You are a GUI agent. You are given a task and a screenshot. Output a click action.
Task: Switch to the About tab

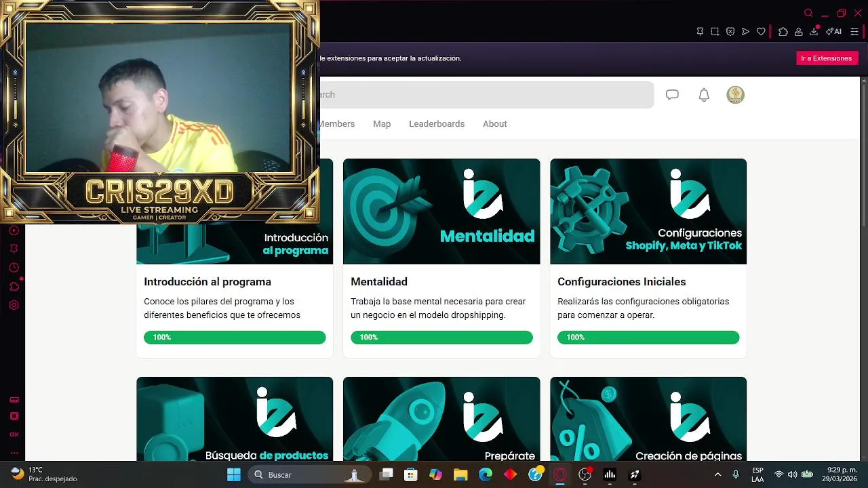495,124
